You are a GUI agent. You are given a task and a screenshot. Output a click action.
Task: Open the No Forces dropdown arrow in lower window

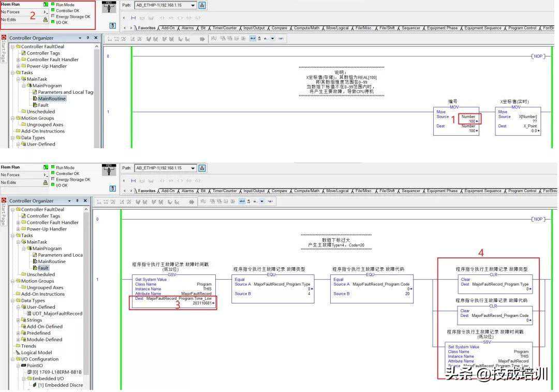46,175
